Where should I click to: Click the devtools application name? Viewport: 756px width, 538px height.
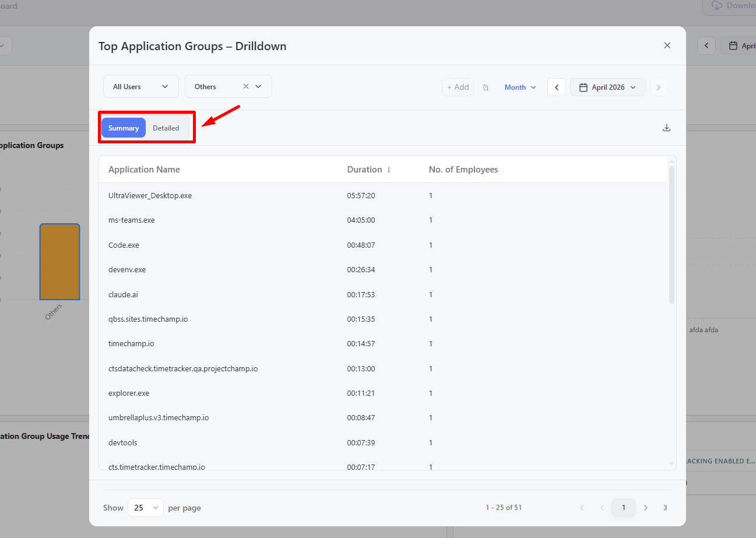123,443
